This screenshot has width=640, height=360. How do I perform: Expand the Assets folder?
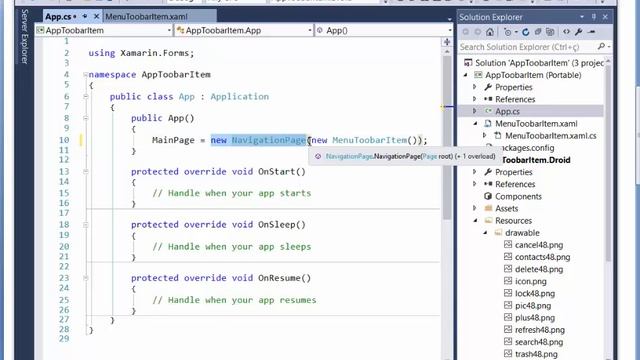tap(474, 208)
